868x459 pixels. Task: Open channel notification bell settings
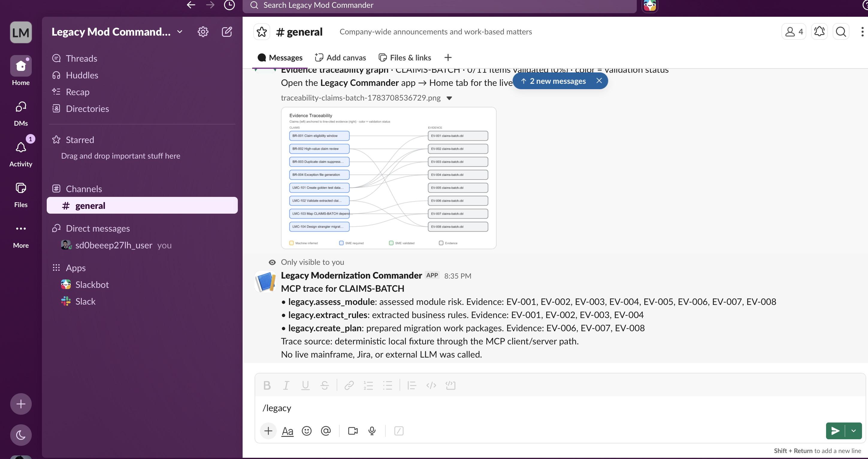[x=819, y=32]
